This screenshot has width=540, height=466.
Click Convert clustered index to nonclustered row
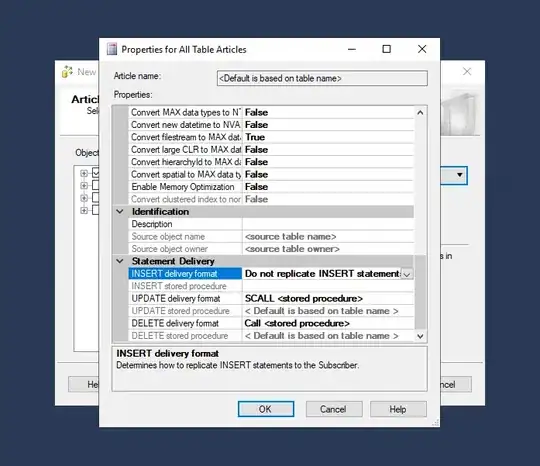(x=271, y=199)
